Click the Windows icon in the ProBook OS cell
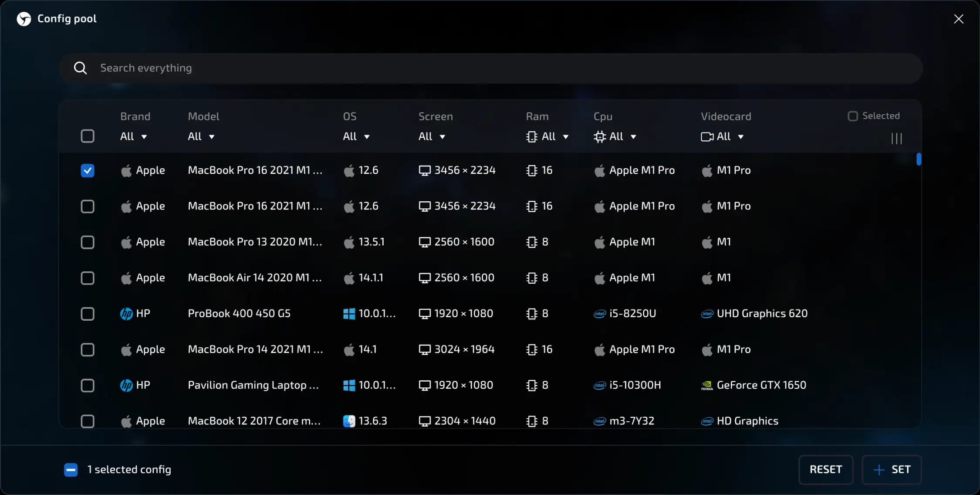The height and width of the screenshot is (495, 980). pyautogui.click(x=348, y=313)
